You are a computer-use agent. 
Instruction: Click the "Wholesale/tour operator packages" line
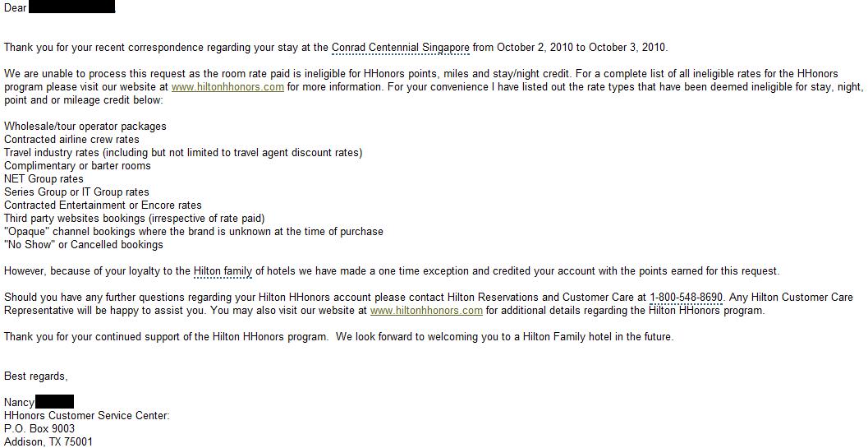click(x=85, y=127)
